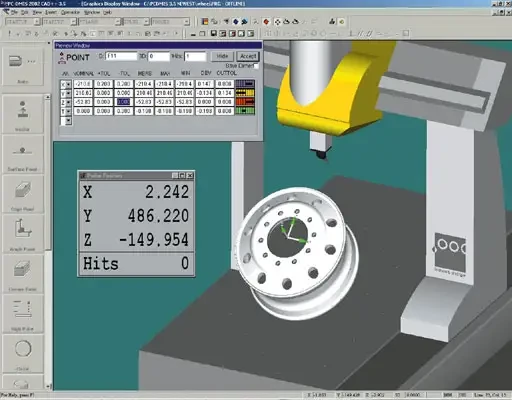Close the Probe Readouts window
This screenshot has height=400, width=512.
pyautogui.click(x=190, y=175)
